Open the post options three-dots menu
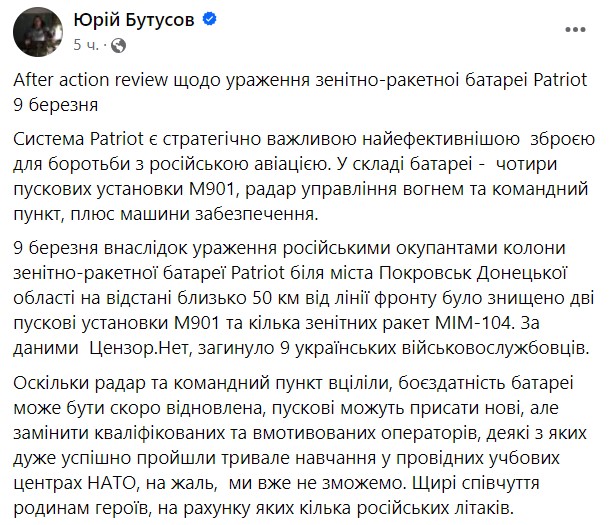The image size is (614, 525). coord(575,30)
